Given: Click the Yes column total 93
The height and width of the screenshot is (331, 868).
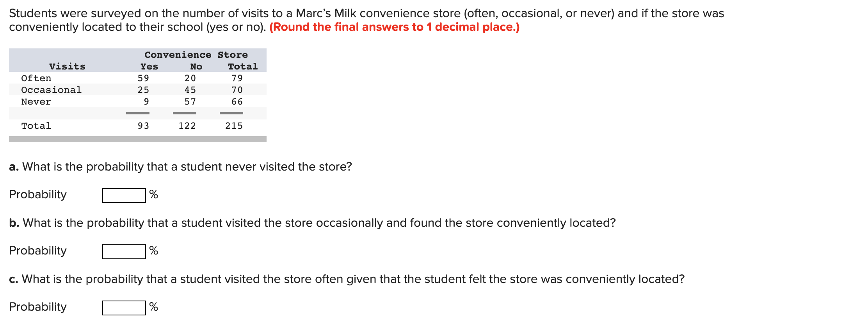Looking at the screenshot, I should (x=144, y=125).
